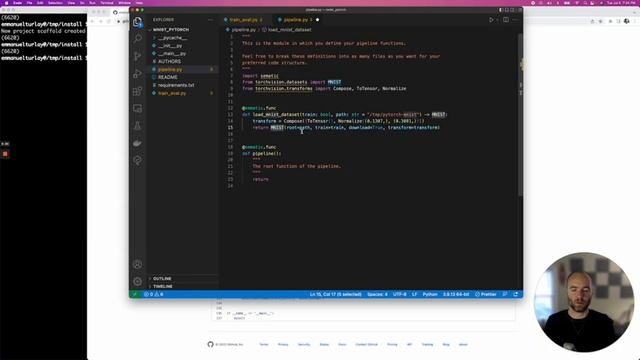Change the UTF-8 encoding selector
Image resolution: width=640 pixels, height=360 pixels.
[399, 294]
